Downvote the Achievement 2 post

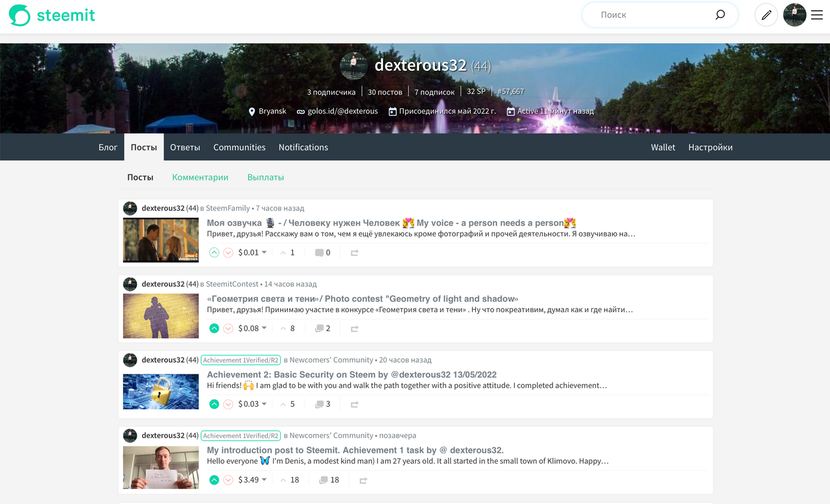(228, 404)
